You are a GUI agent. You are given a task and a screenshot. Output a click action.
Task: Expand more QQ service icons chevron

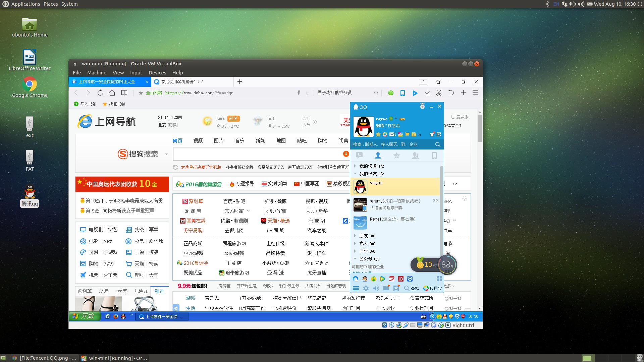point(420,135)
